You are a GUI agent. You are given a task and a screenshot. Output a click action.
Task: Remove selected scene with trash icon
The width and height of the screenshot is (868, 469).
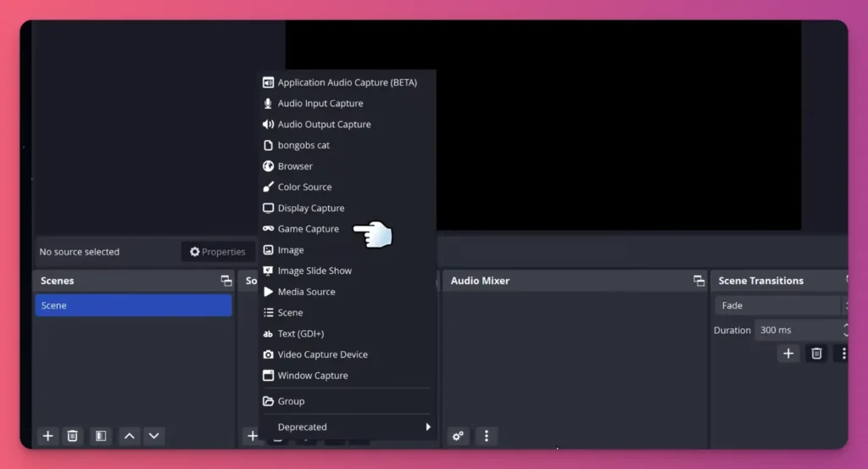tap(73, 436)
